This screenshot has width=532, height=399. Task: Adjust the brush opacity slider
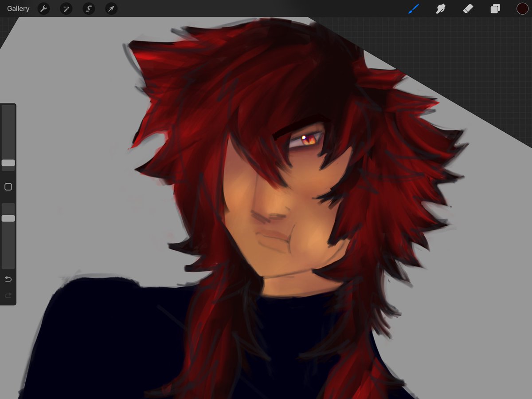pos(8,218)
